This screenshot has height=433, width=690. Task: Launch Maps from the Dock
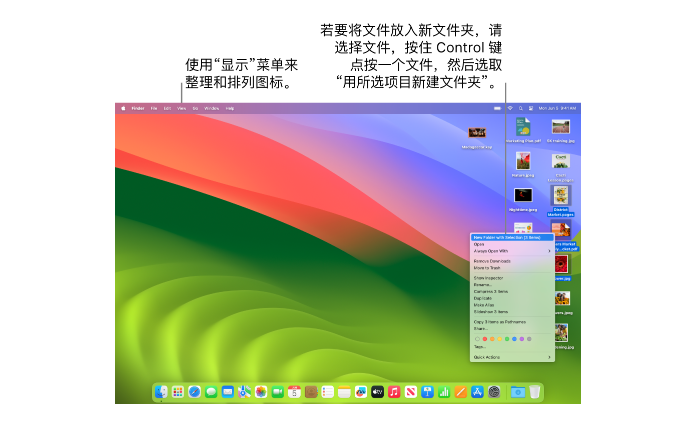[244, 392]
